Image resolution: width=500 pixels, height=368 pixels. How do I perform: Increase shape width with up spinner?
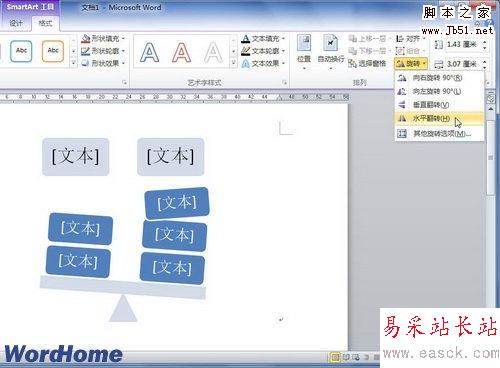click(485, 61)
